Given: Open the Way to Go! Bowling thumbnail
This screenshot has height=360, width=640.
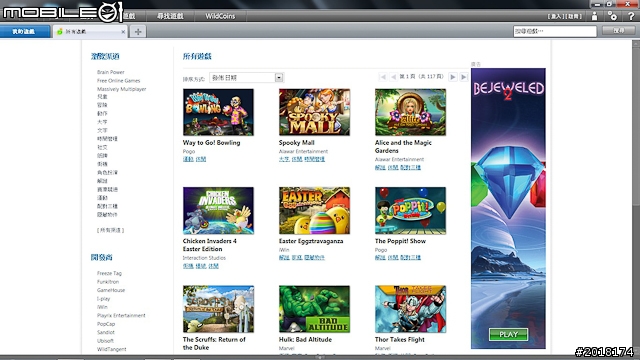Looking at the screenshot, I should (x=218, y=112).
